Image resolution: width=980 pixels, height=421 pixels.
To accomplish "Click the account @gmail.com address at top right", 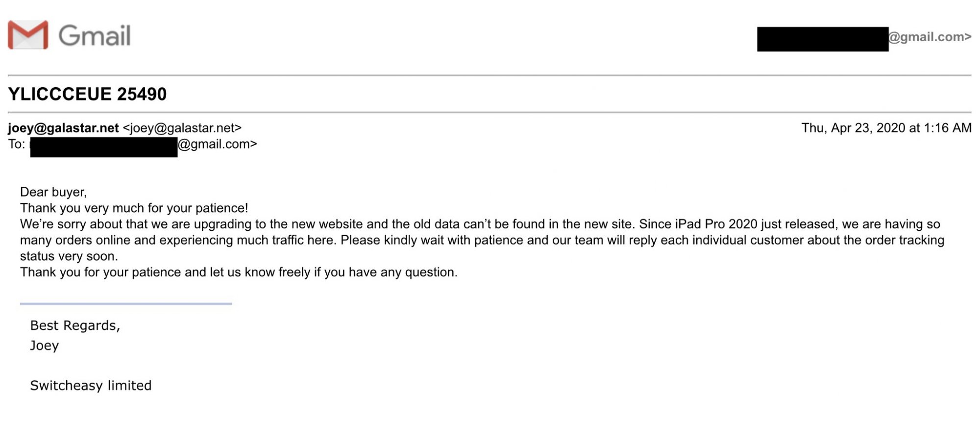I will click(x=930, y=37).
